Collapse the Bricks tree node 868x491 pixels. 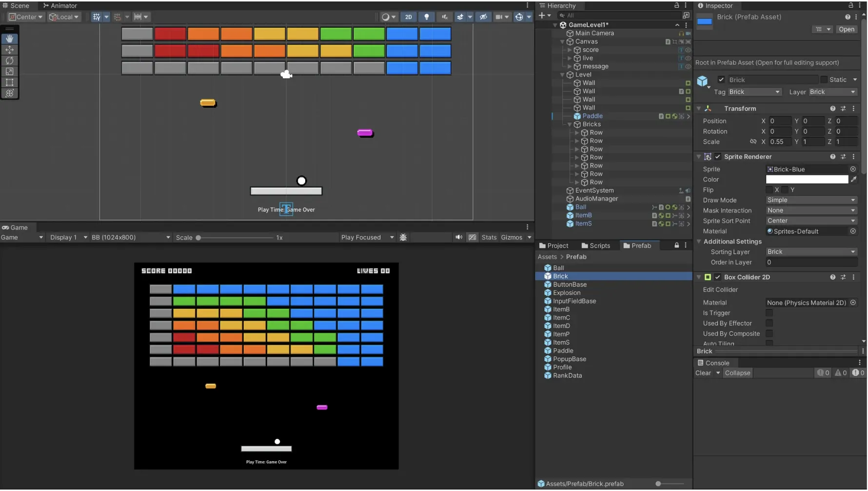click(570, 124)
